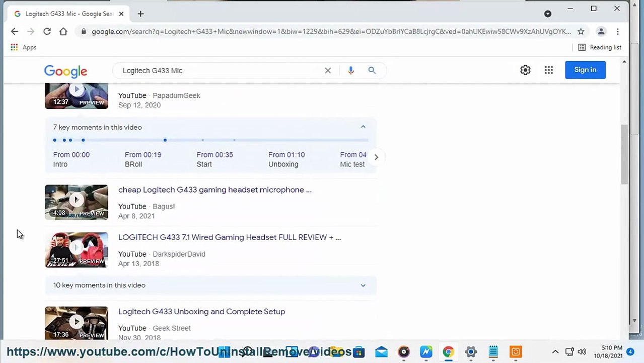Open Settings gear app in taskbar
Image resolution: width=644 pixels, height=363 pixels.
(471, 351)
